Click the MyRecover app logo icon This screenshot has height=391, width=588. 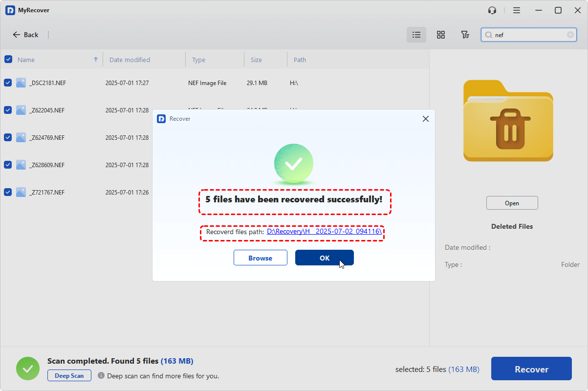(10, 10)
